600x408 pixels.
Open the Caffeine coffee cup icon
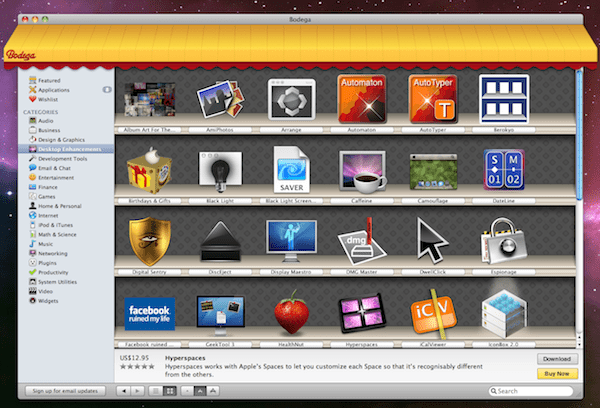click(362, 172)
